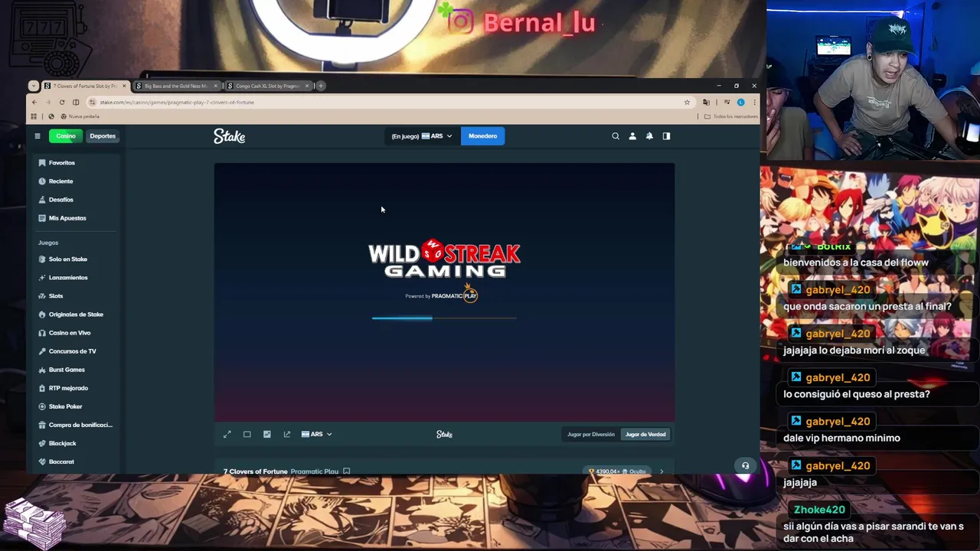Image resolution: width=980 pixels, height=551 pixels.
Task: Open a new browser tab
Action: point(321,86)
